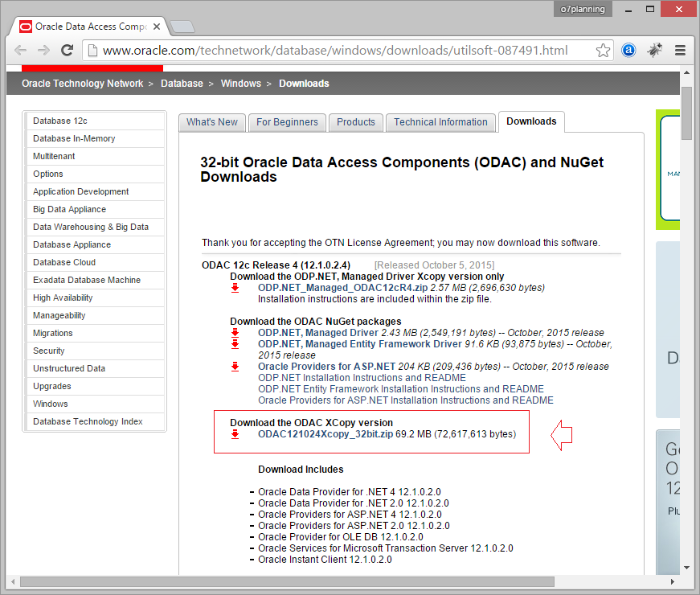Click Windows breadcrumb link
The image size is (700, 595).
coord(240,84)
